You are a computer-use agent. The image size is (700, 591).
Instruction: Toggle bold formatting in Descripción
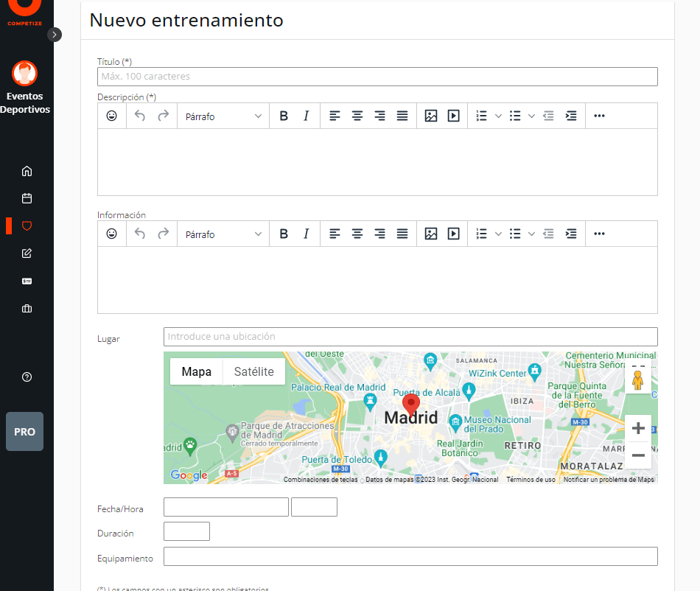click(x=284, y=116)
